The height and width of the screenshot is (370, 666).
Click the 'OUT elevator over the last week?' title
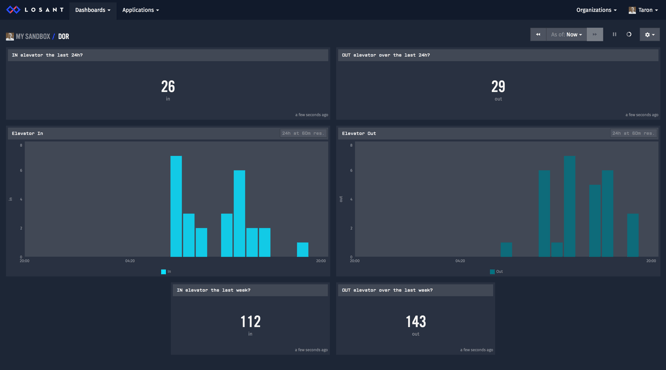pos(387,290)
